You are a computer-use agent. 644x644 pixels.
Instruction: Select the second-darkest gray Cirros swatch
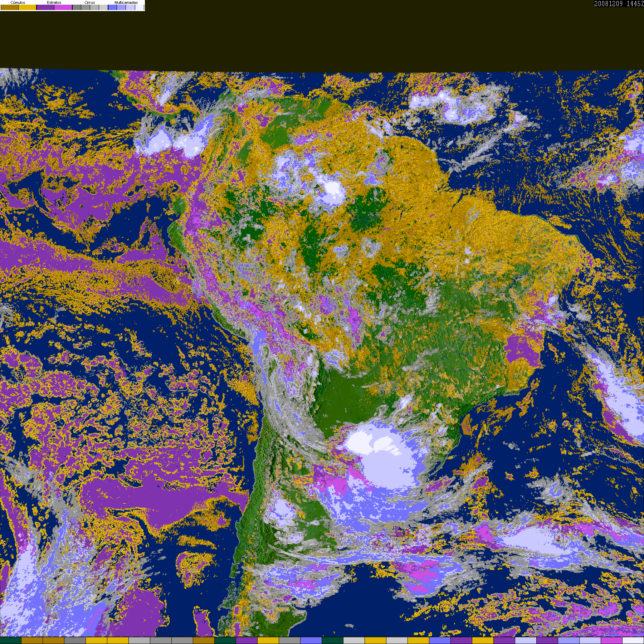86,8
